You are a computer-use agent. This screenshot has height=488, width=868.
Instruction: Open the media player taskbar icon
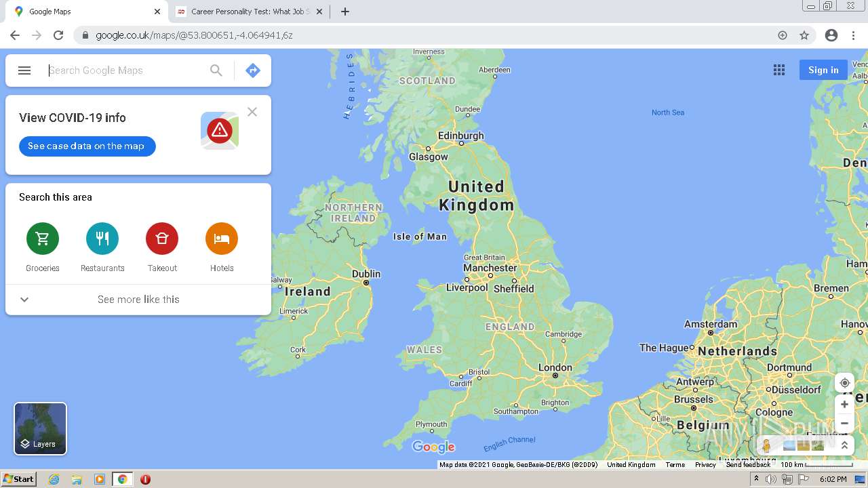(x=100, y=479)
